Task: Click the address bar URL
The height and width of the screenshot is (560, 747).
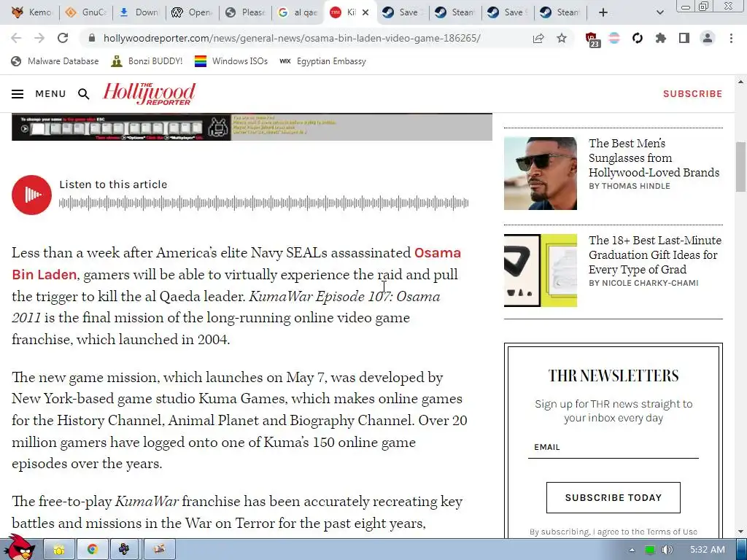Action: (292, 38)
